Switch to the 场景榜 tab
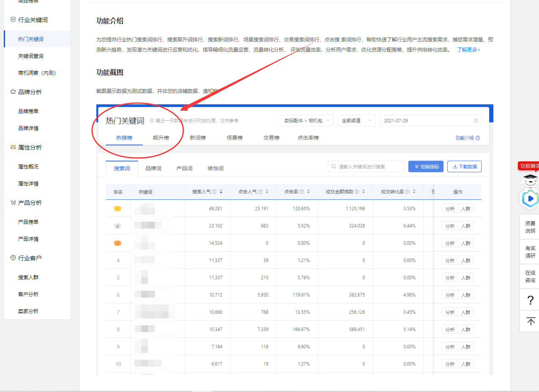 pyautogui.click(x=234, y=138)
